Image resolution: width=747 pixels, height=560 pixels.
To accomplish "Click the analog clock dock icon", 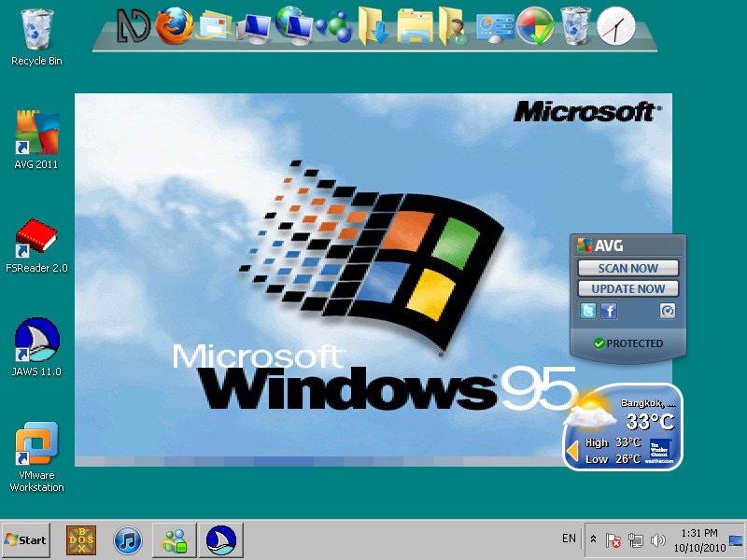I will (615, 26).
